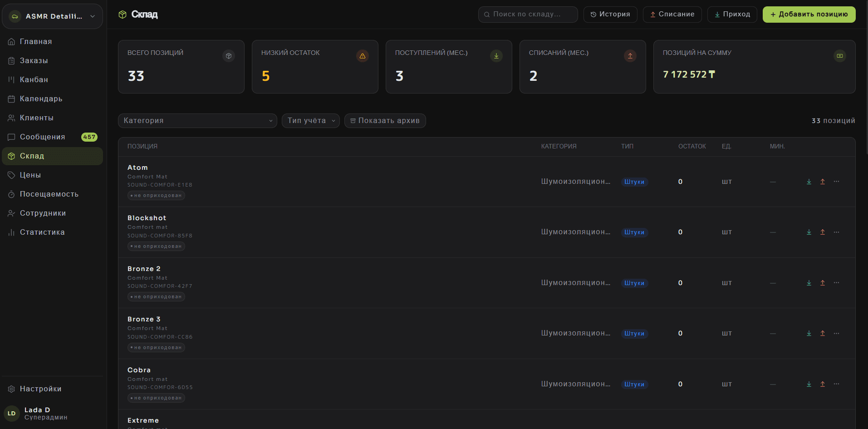Click the warning icon in Низкий остаток card
Viewport: 868px width, 429px height.
pos(363,56)
